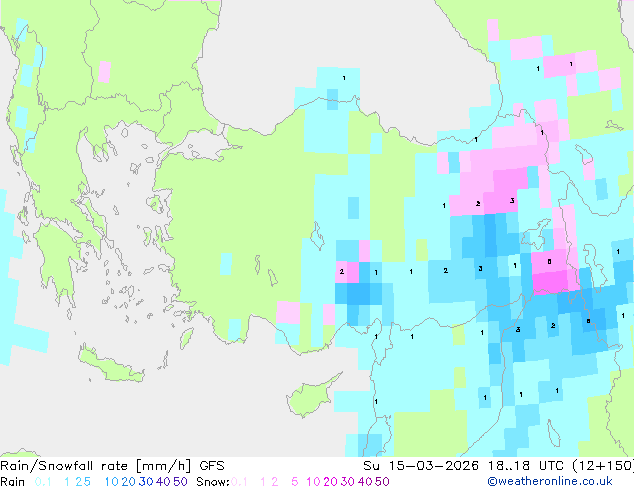
Task: Click the island of Cyprus on the map
Action: [309, 397]
